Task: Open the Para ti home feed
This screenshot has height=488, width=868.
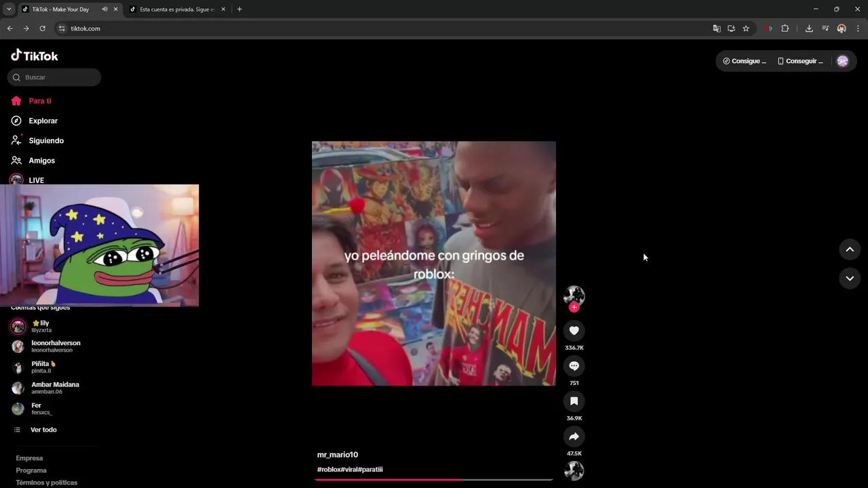Action: pyautogui.click(x=31, y=101)
